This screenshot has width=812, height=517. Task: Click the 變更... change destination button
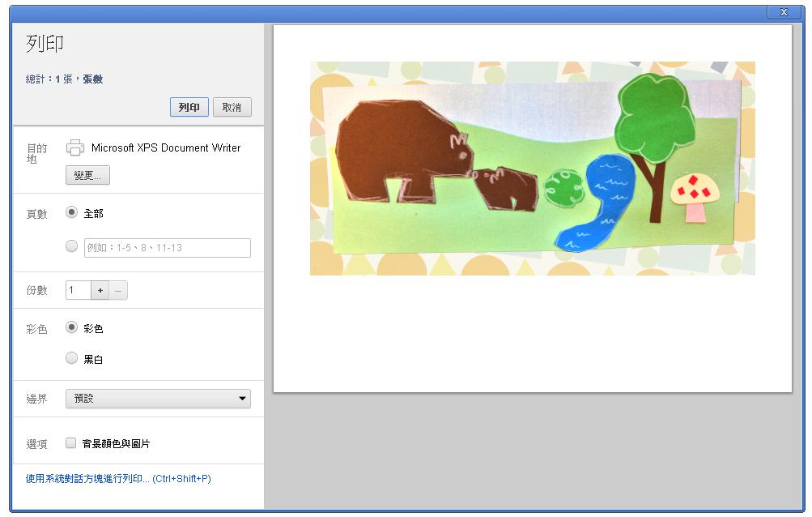tap(87, 175)
